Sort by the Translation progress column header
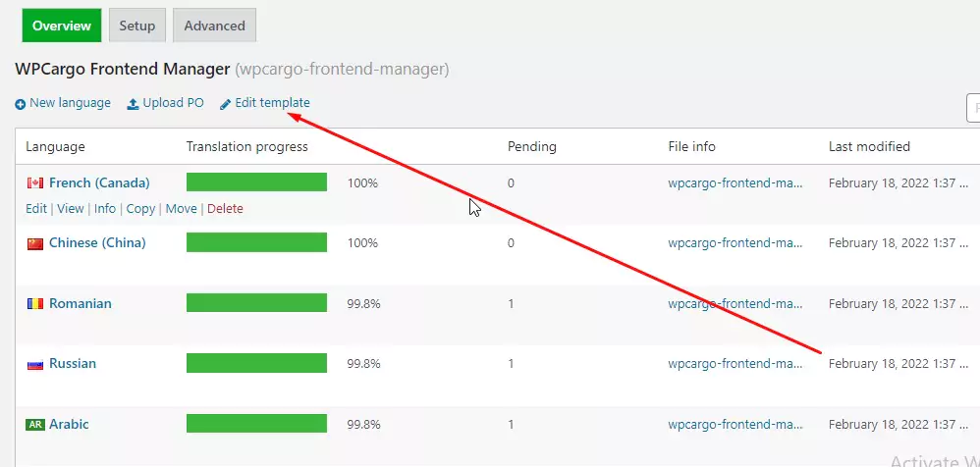980x467 pixels. 246,147
